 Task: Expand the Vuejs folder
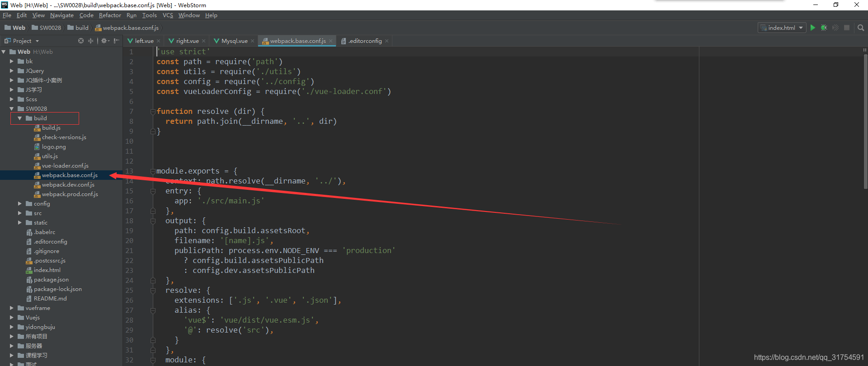tap(11, 317)
